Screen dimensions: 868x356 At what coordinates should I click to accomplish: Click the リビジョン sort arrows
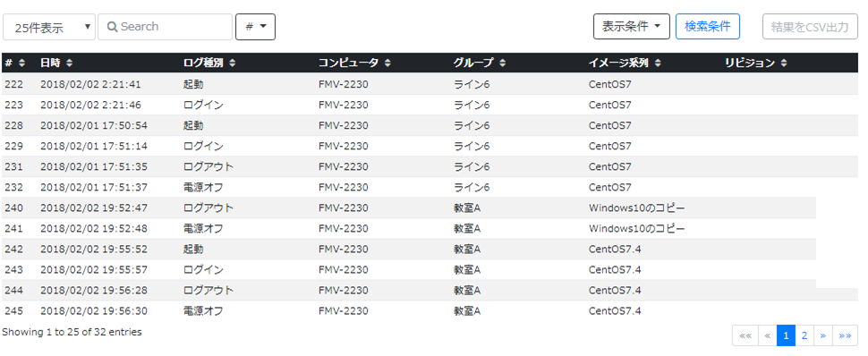pos(783,64)
